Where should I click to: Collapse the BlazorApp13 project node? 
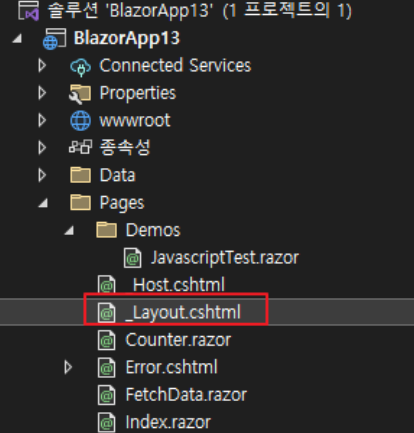click(x=17, y=39)
